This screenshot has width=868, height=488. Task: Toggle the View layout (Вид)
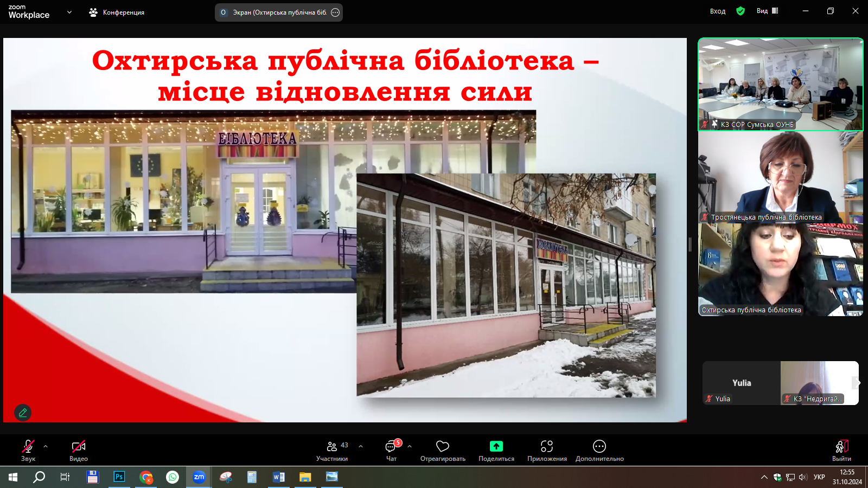point(767,11)
